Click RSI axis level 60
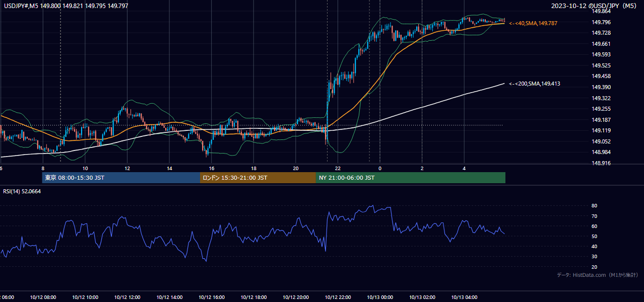The image size is (644, 302). point(594,226)
